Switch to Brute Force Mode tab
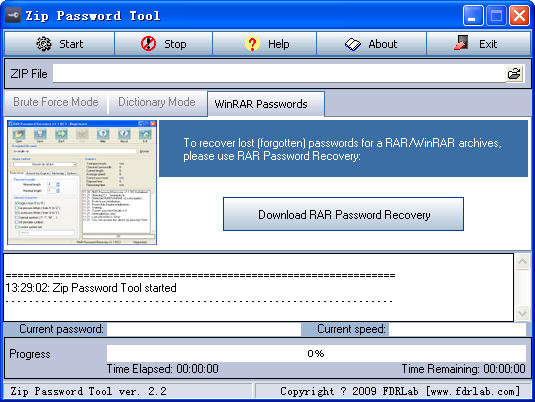This screenshot has width=535, height=402. point(56,102)
